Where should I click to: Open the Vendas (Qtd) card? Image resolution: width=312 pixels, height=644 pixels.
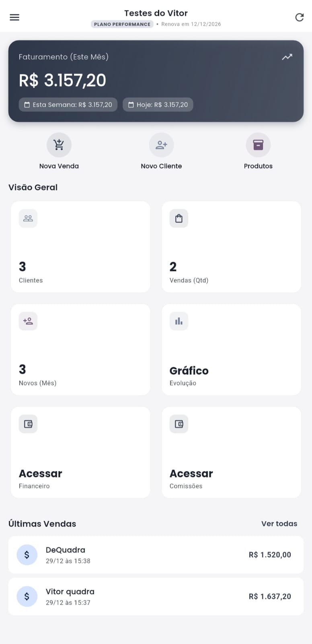point(231,247)
